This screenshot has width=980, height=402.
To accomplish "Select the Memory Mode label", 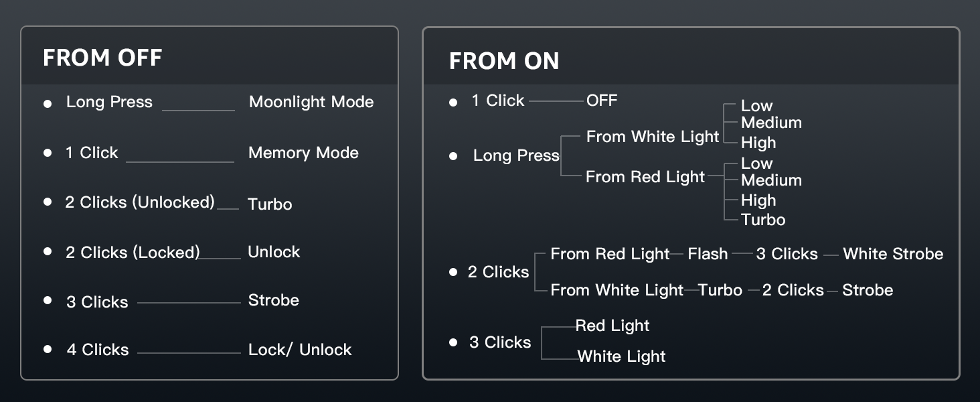I will [x=303, y=153].
